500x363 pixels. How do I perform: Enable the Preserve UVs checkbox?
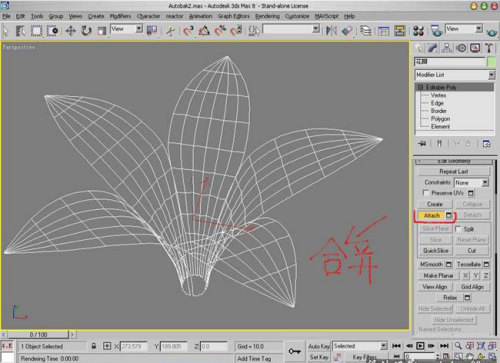click(425, 193)
